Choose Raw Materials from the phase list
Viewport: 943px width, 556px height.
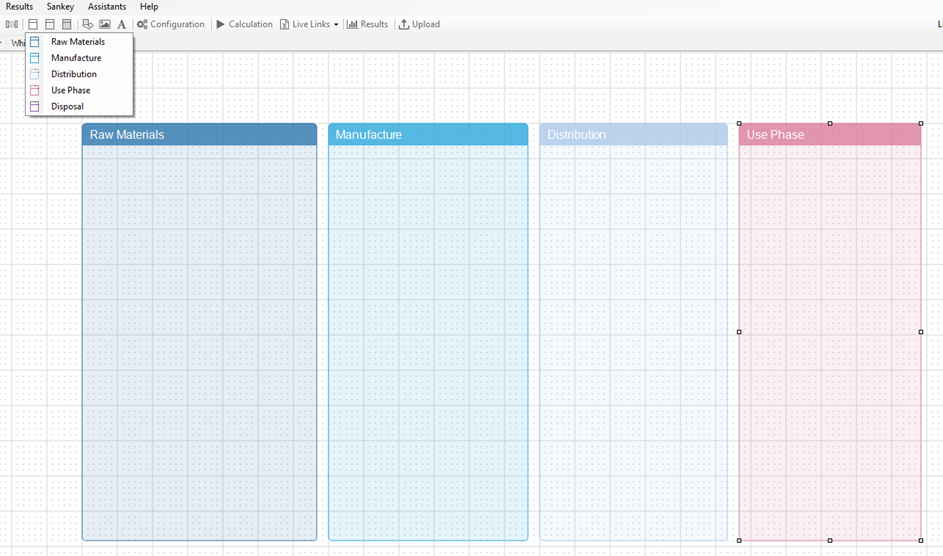pyautogui.click(x=77, y=42)
